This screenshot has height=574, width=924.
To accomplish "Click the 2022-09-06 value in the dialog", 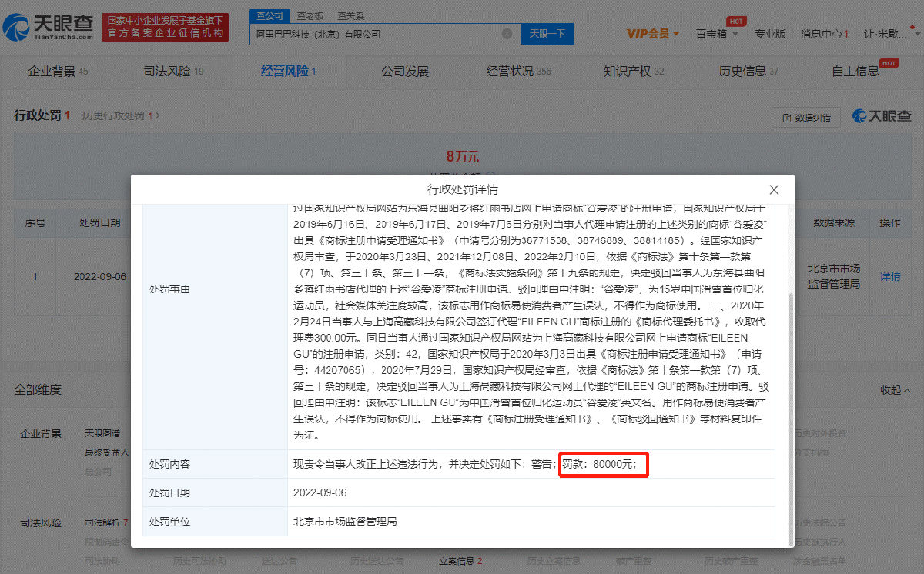I will (320, 492).
